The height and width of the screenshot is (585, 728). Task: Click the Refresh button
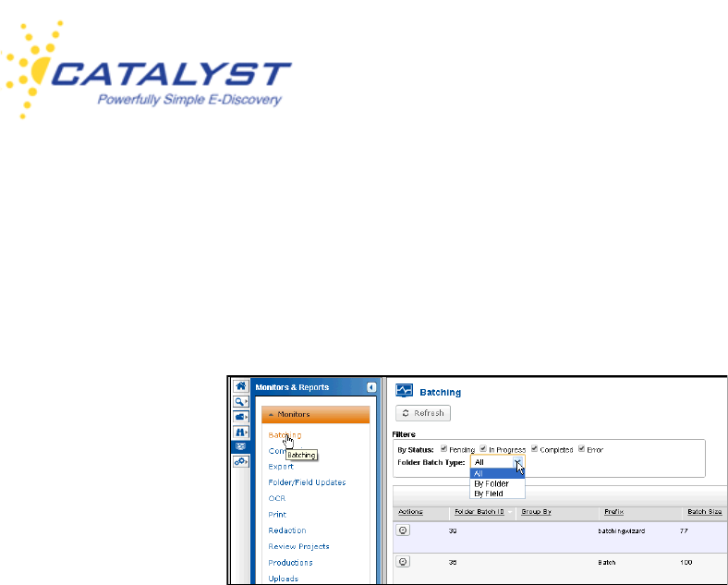[423, 413]
